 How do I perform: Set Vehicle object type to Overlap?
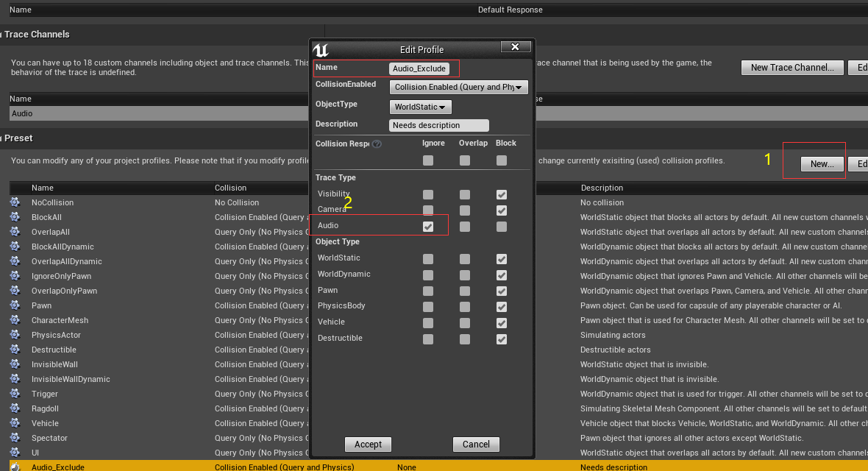[x=465, y=323]
